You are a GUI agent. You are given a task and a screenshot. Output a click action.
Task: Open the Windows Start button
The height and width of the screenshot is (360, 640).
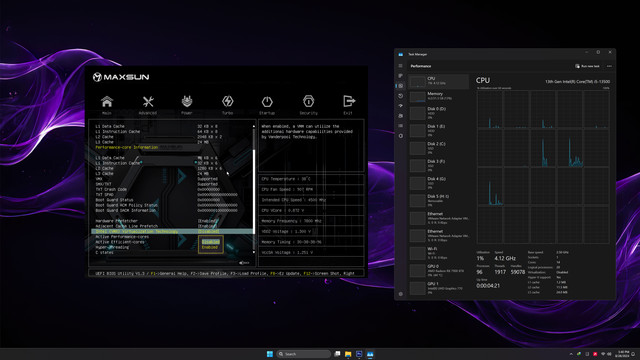coord(270,354)
